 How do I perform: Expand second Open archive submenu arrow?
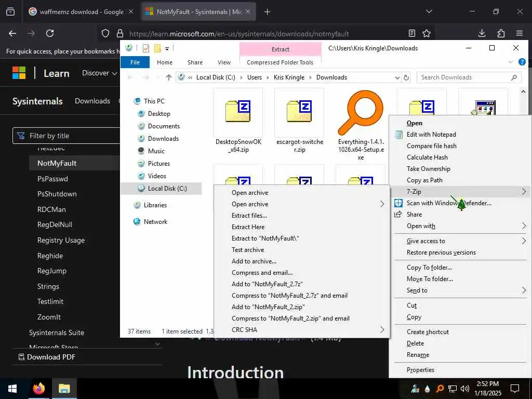click(382, 204)
